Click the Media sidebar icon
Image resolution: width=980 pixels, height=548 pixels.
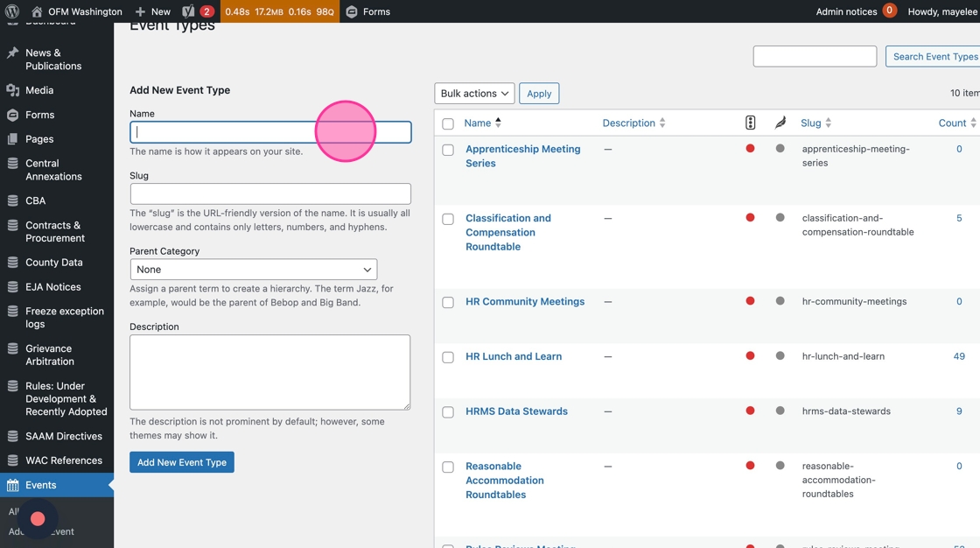coord(12,90)
